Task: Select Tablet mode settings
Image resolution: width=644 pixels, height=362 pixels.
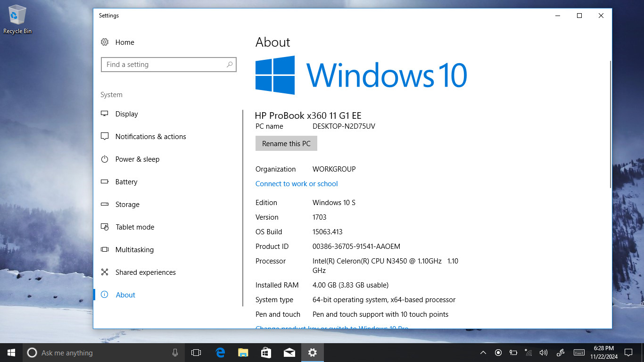Action: pyautogui.click(x=135, y=227)
